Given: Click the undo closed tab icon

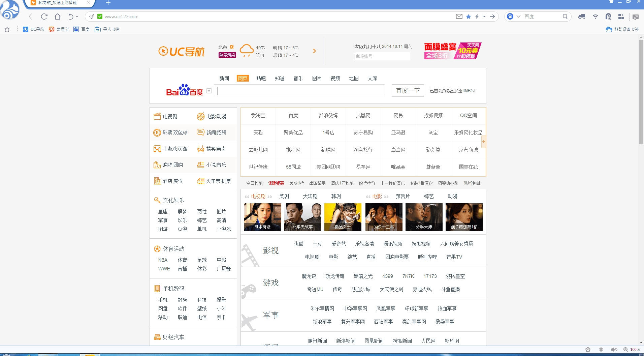Looking at the screenshot, I should click(x=71, y=17).
